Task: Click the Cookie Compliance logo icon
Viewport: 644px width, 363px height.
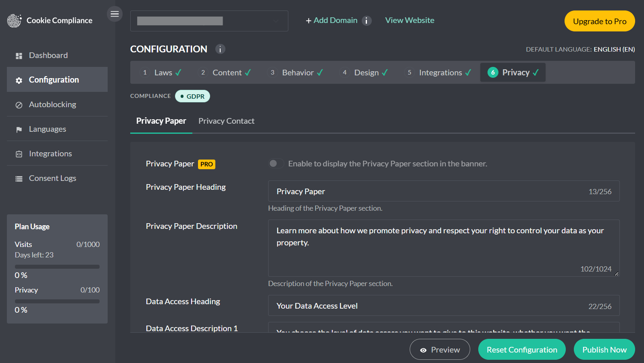Action: pyautogui.click(x=15, y=21)
